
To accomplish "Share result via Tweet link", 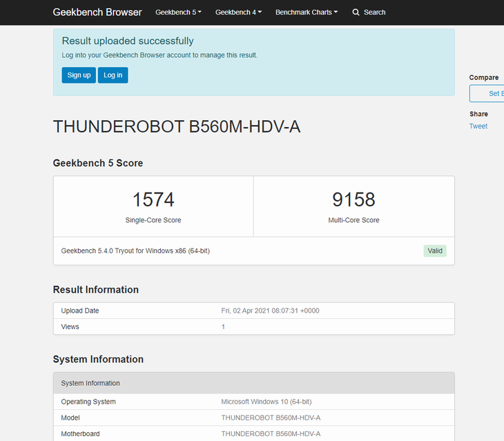I will point(478,126).
